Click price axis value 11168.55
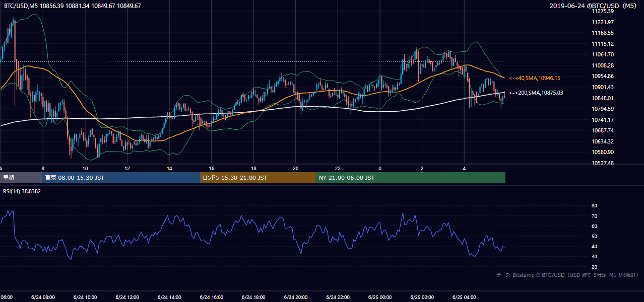 point(603,33)
